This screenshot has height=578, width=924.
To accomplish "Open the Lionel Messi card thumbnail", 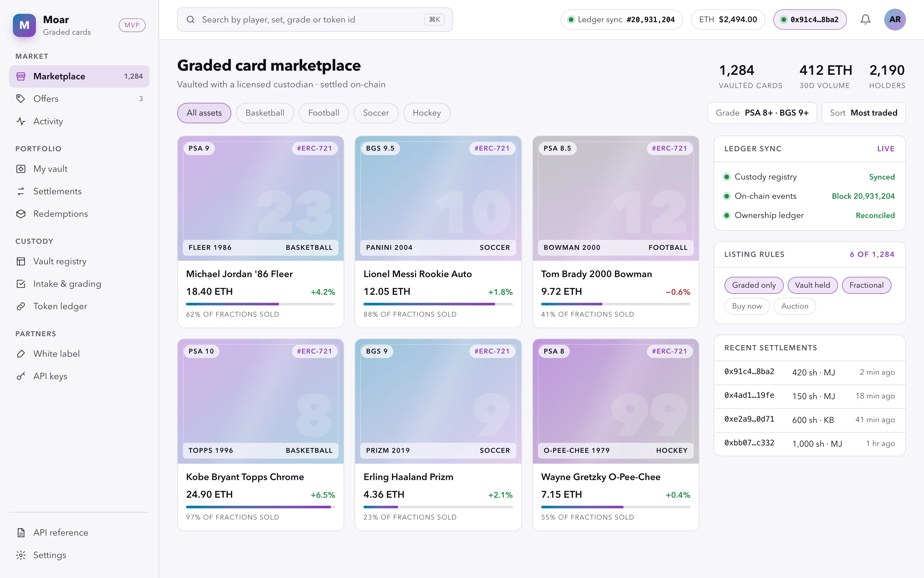I will [x=438, y=198].
